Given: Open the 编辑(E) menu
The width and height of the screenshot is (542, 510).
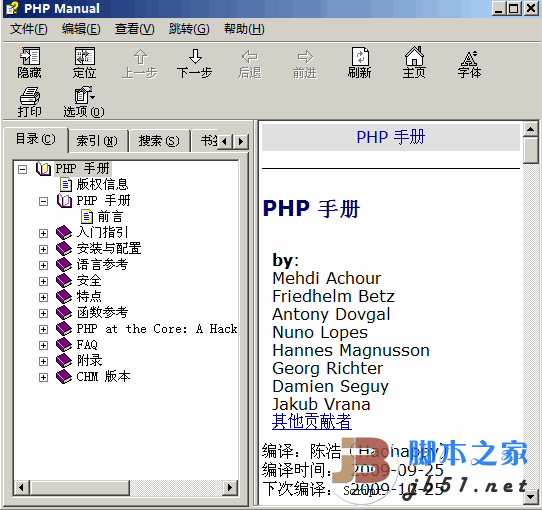Looking at the screenshot, I should pyautogui.click(x=81, y=29).
